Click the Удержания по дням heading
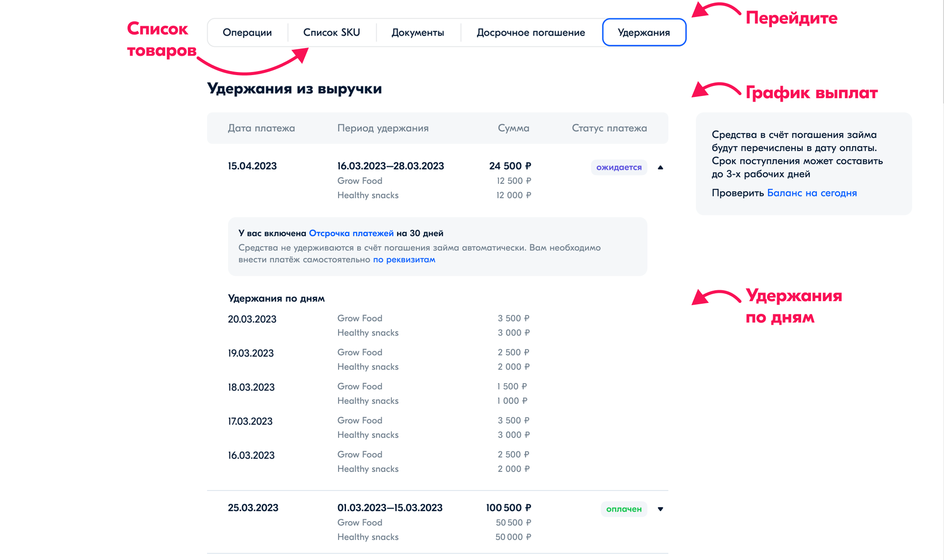944x560 pixels. pyautogui.click(x=276, y=299)
